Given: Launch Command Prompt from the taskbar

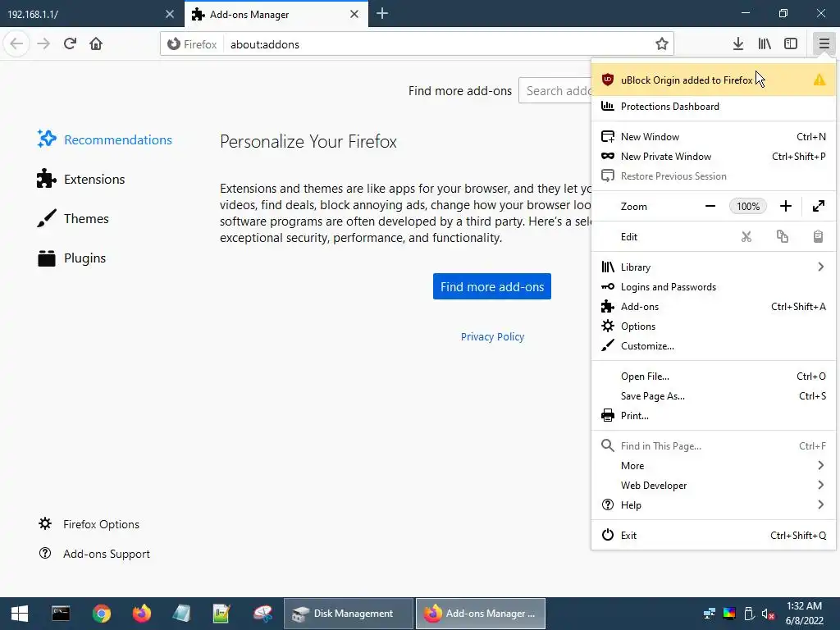Looking at the screenshot, I should [61, 614].
